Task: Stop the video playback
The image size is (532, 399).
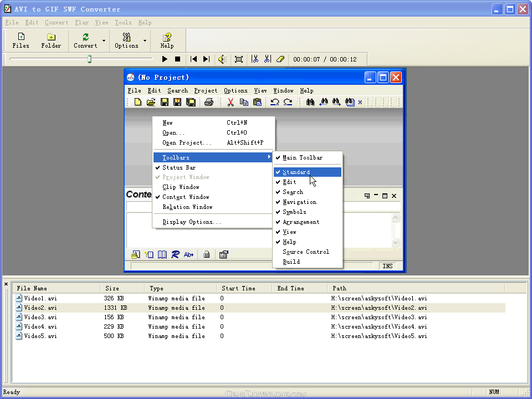Action: (x=177, y=59)
